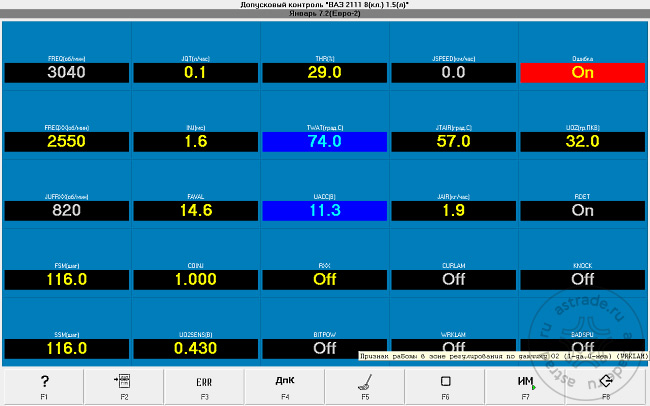Select the THR value 29.0
This screenshot has width=650, height=406.
tap(325, 73)
